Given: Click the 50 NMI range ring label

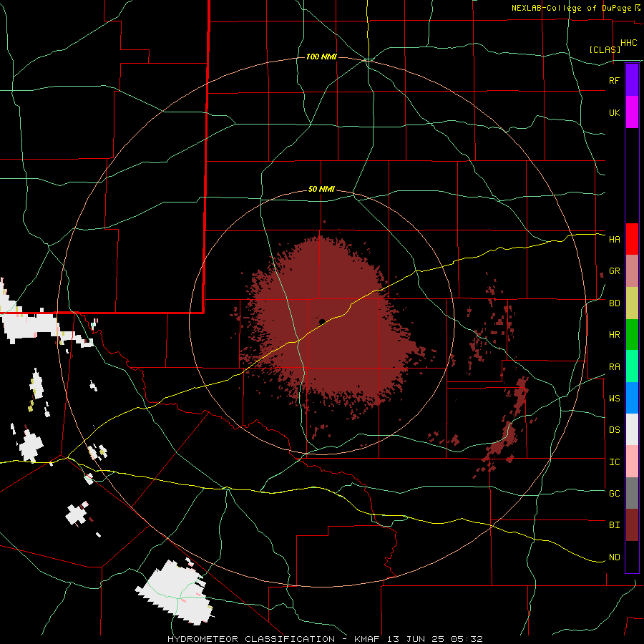Looking at the screenshot, I should point(321,190).
